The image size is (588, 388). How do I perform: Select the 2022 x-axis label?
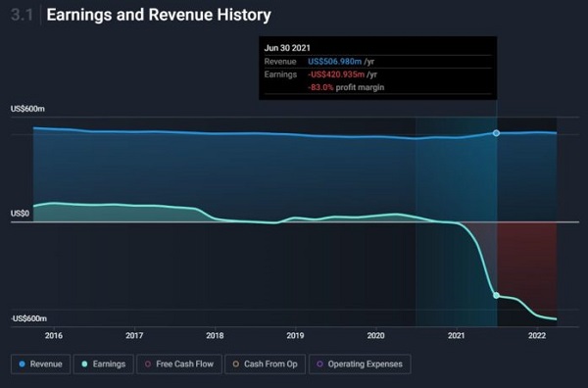[x=537, y=335]
